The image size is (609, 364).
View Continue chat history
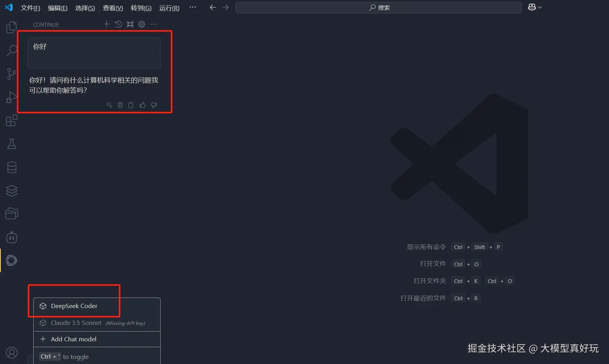tap(118, 24)
